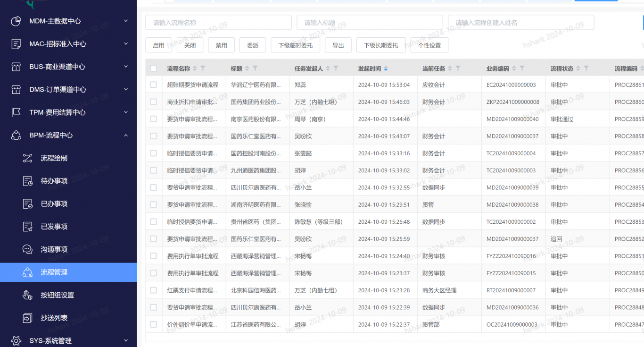Sort by 标题 column arrows
Viewport: 644px width, 347px height.
tap(247, 69)
